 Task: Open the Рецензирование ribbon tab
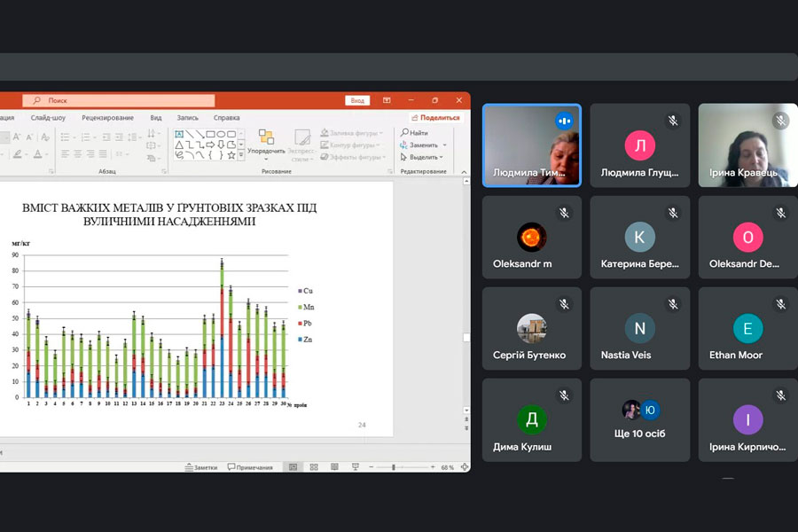108,118
